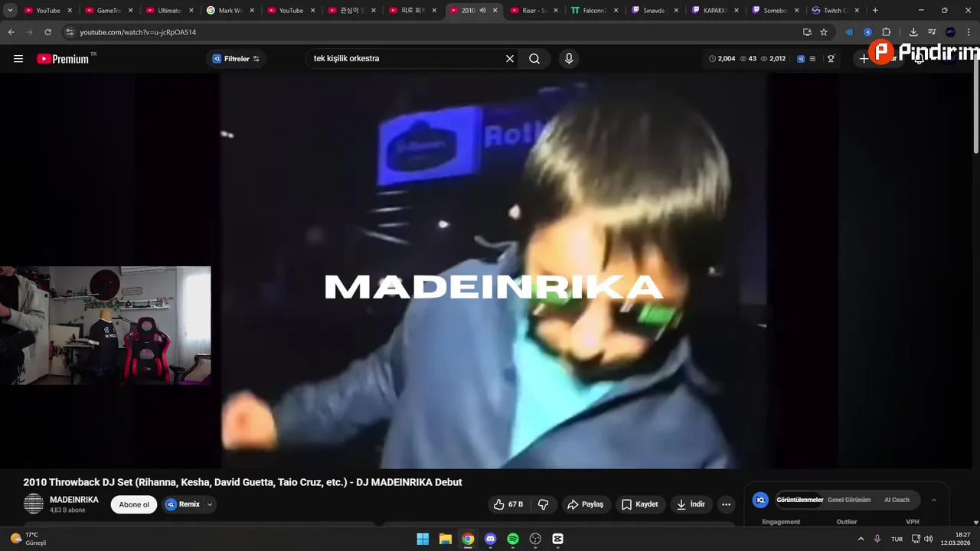Open the Chrome profile avatar
The height and width of the screenshot is (551, 980).
[x=950, y=32]
